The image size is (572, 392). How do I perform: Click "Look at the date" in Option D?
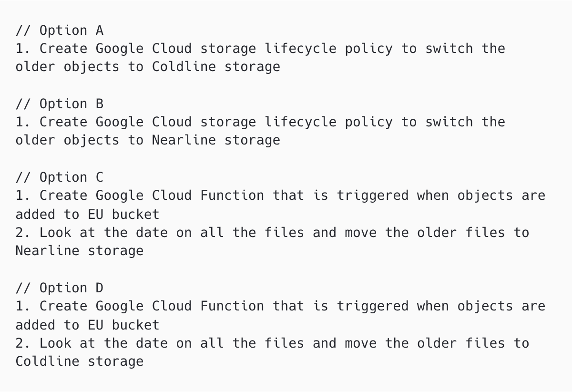pos(104,343)
